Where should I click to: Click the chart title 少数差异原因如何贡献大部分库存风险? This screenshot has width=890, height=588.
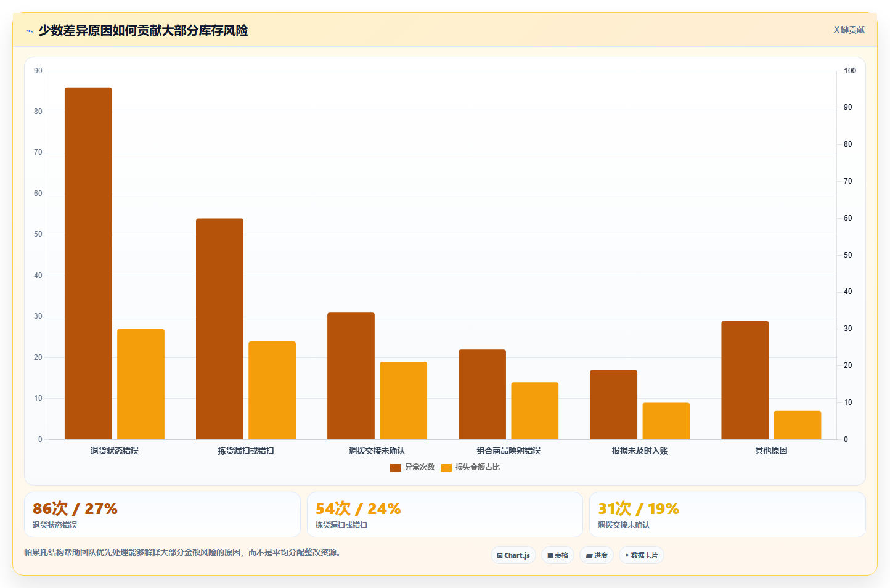pos(143,31)
